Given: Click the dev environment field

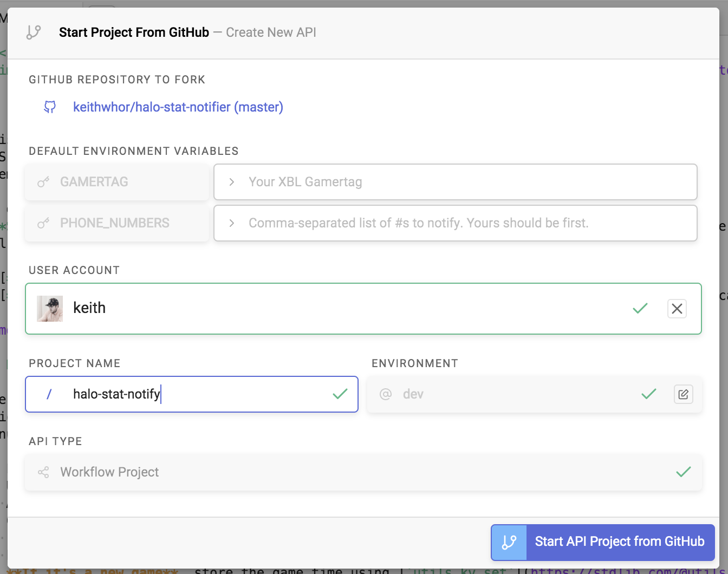Looking at the screenshot, I should (x=535, y=394).
